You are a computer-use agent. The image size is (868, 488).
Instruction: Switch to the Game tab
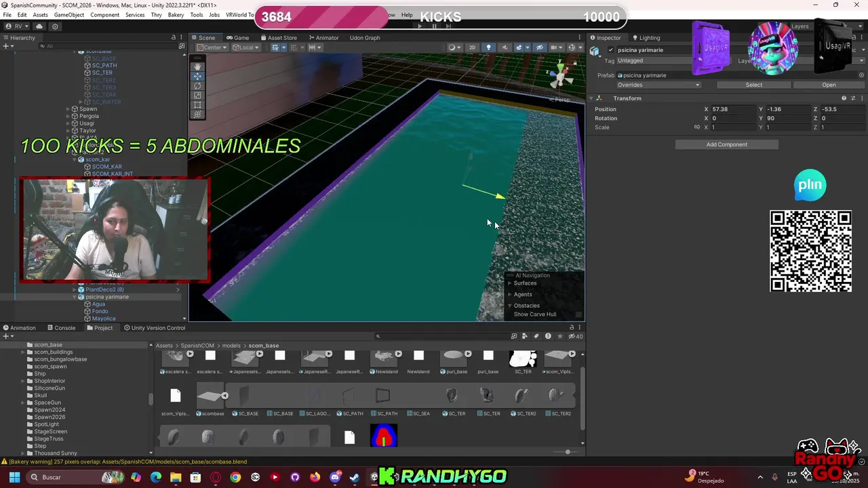(238, 38)
